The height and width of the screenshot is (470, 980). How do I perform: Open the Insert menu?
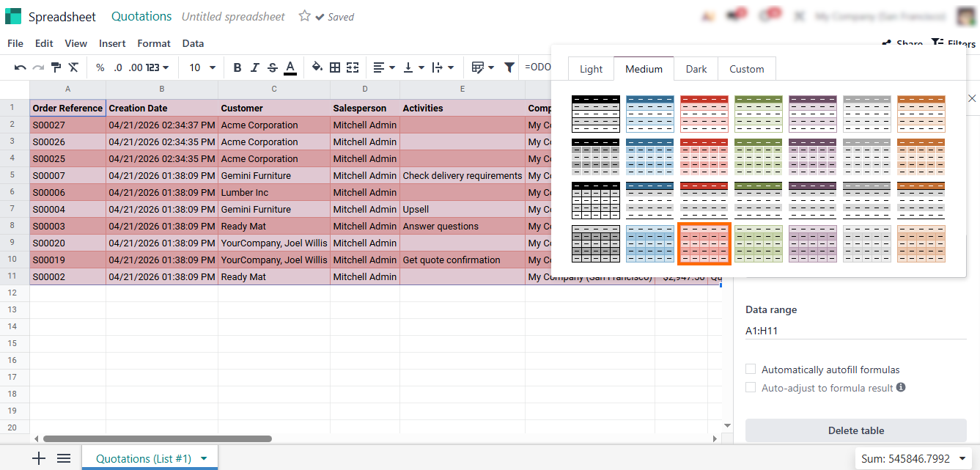click(112, 43)
